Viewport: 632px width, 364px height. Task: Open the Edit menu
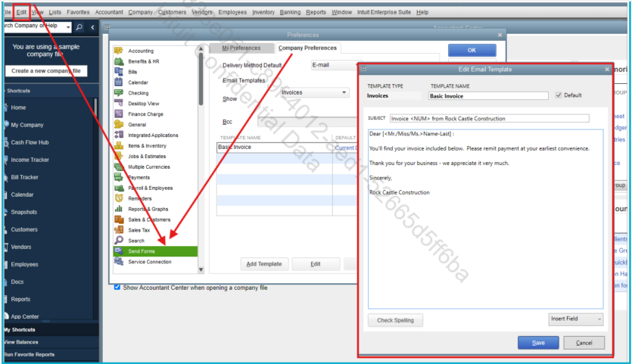pos(21,12)
